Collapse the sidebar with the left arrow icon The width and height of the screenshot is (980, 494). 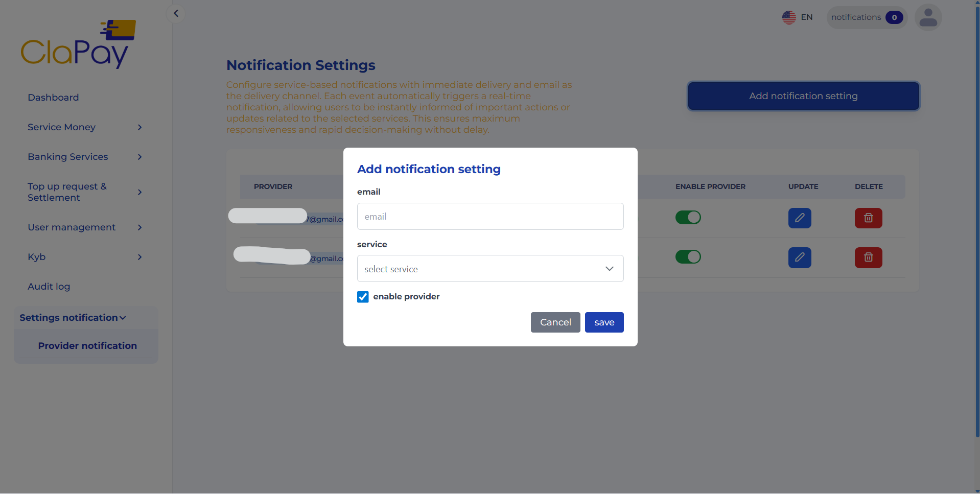click(176, 13)
